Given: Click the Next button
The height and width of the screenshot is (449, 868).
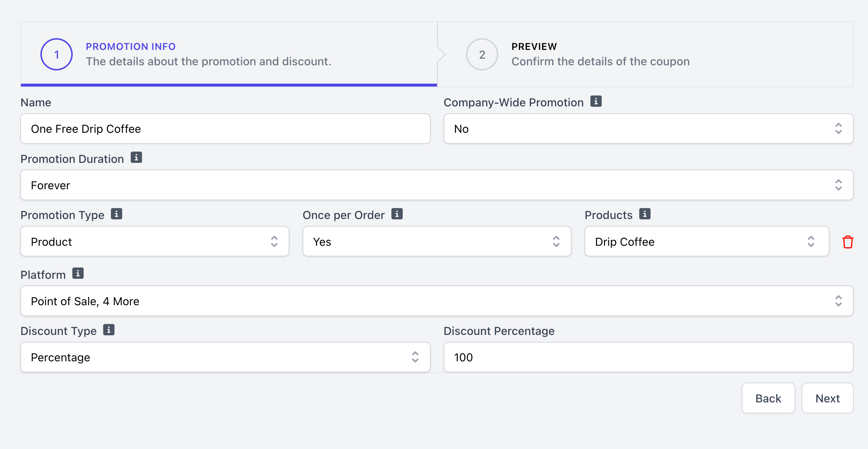Looking at the screenshot, I should click(x=828, y=398).
